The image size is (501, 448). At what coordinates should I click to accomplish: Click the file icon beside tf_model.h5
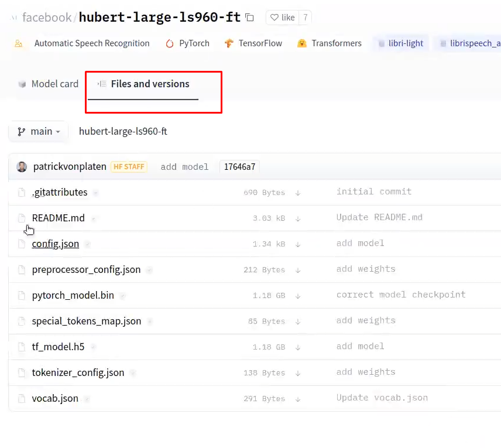(22, 347)
